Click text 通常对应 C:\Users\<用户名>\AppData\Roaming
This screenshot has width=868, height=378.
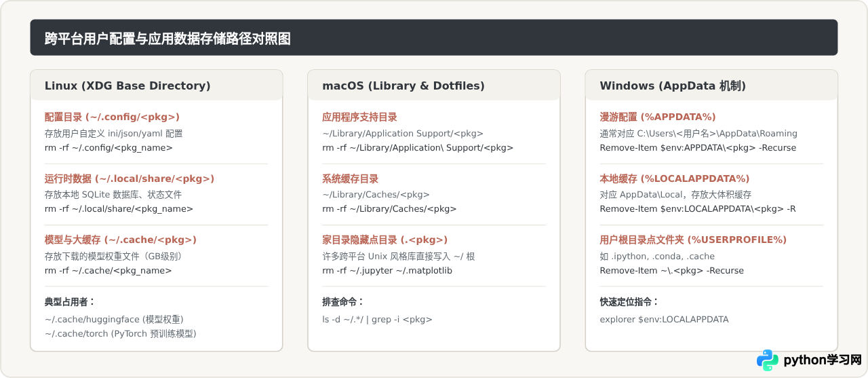pyautogui.click(x=698, y=134)
